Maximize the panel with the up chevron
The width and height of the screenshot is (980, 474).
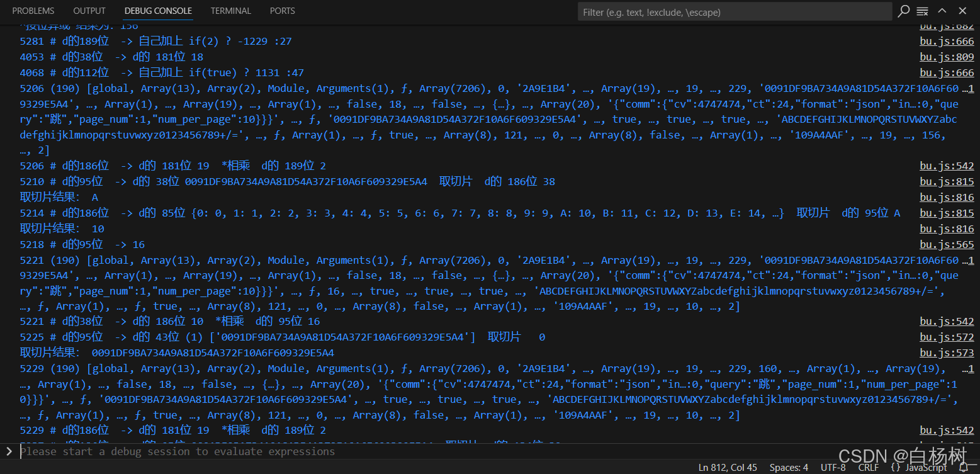coord(942,11)
